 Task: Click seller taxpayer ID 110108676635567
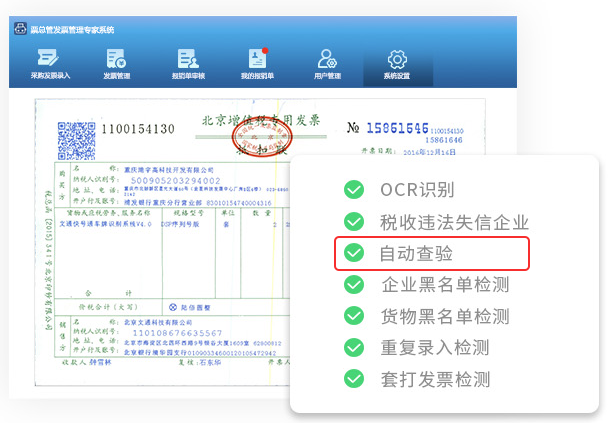(178, 333)
